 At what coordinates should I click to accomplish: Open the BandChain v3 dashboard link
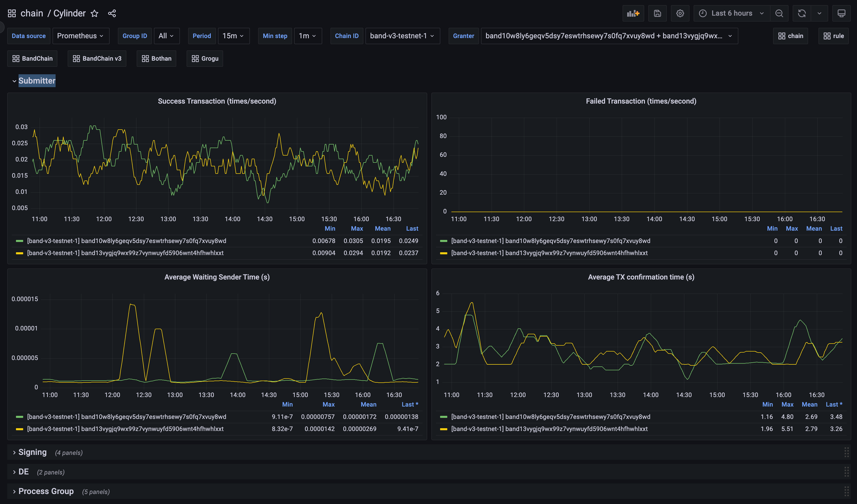(x=97, y=58)
